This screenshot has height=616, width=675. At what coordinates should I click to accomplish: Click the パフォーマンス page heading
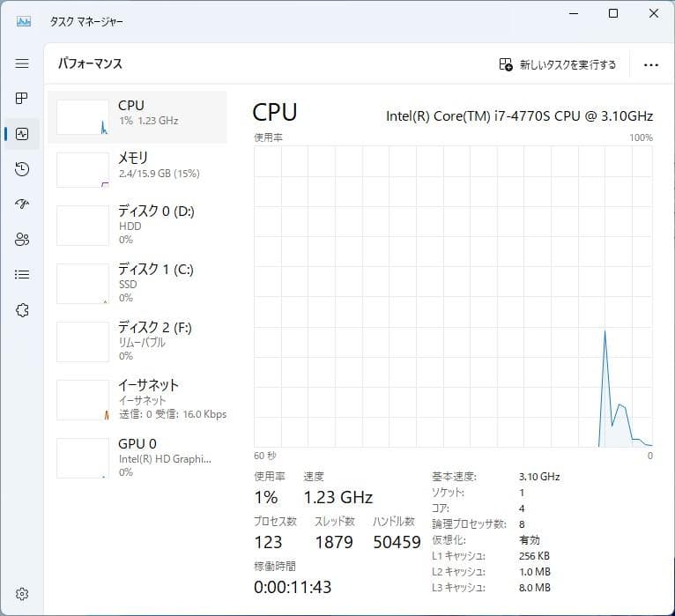click(x=90, y=63)
